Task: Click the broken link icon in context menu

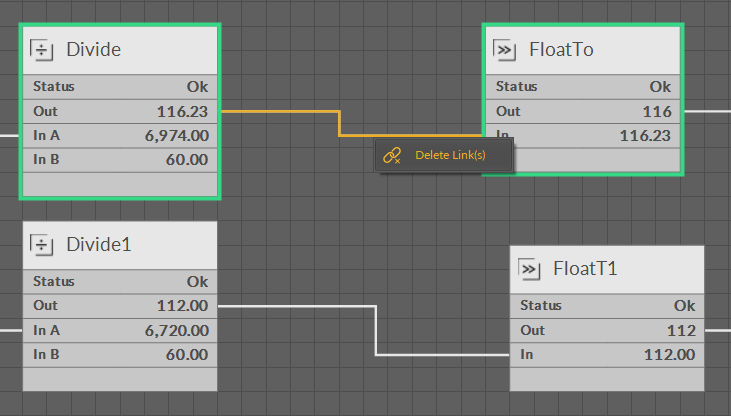Action: [x=393, y=155]
